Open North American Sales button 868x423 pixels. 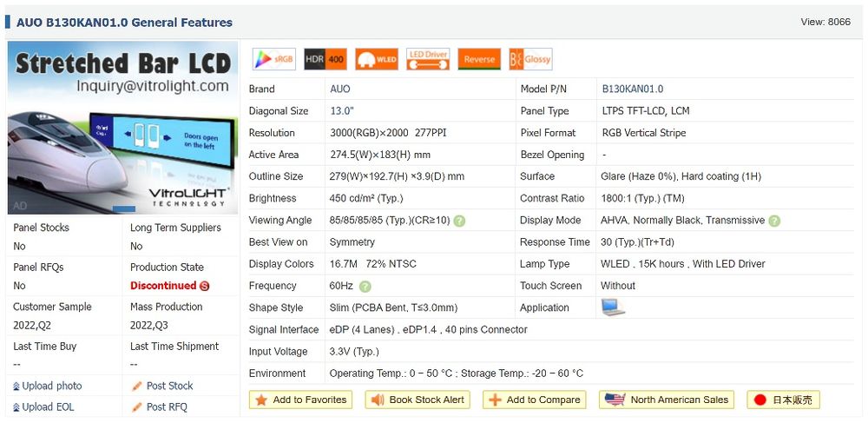(x=667, y=400)
